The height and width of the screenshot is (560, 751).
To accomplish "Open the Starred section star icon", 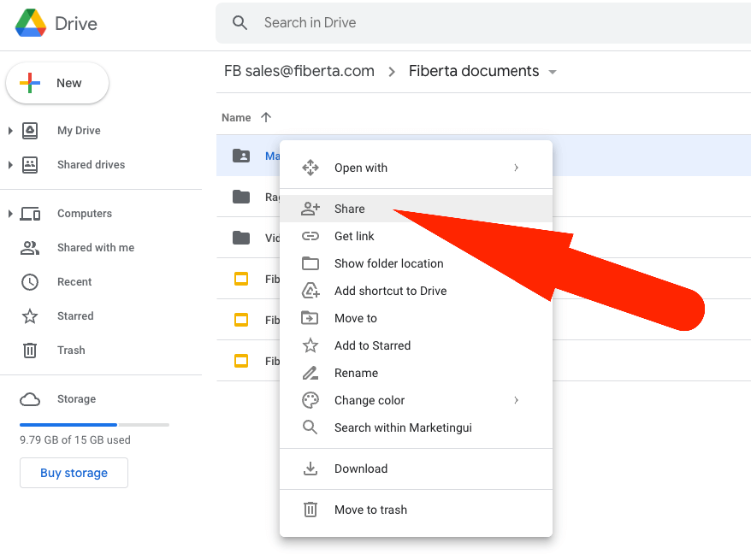I will click(x=30, y=315).
